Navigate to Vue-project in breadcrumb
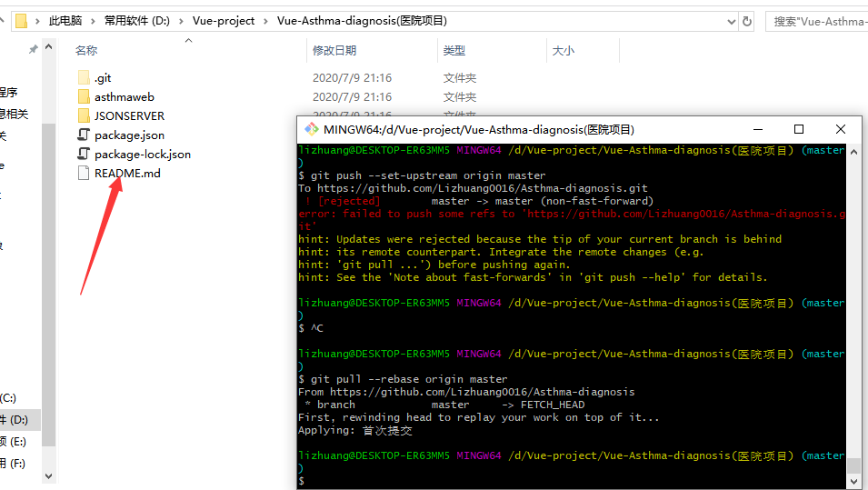This screenshot has width=868, height=490. point(223,21)
